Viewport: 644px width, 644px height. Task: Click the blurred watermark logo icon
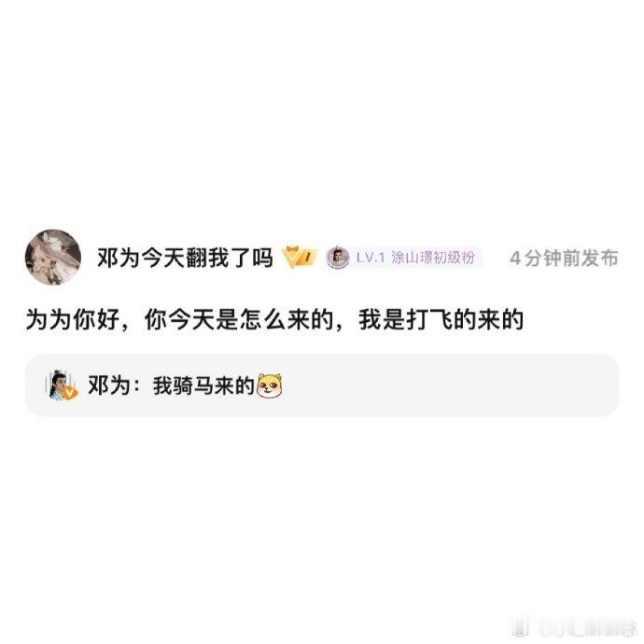coord(521,628)
